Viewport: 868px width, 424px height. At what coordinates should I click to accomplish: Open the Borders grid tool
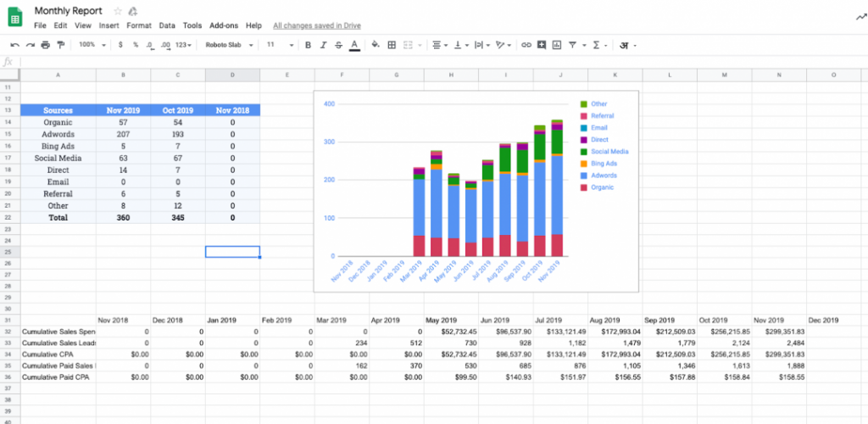coord(392,45)
